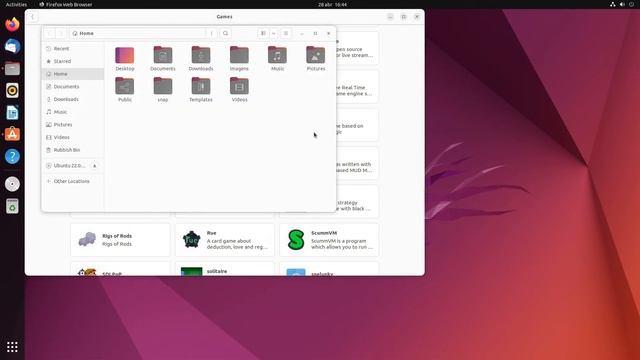Open the view options dropdown arrow
The image size is (640, 360).
[273, 33]
